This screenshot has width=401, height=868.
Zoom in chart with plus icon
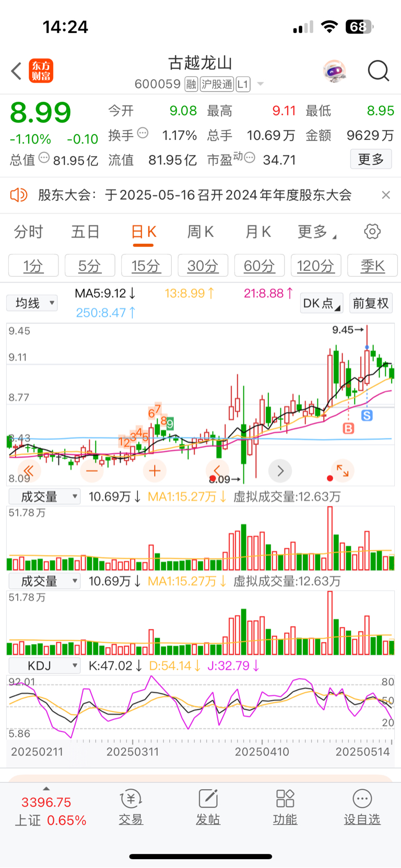click(x=155, y=471)
